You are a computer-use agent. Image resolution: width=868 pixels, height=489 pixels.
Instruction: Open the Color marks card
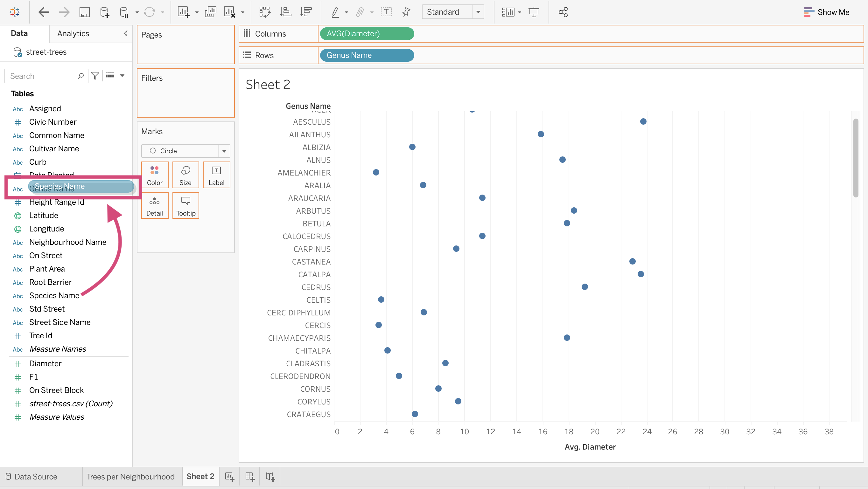pyautogui.click(x=155, y=175)
